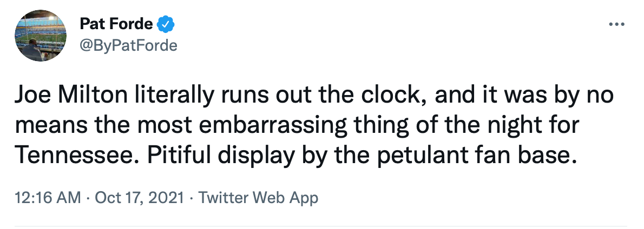The width and height of the screenshot is (644, 229).
Task: Click the blue verified checkmark badge
Action: (x=165, y=24)
